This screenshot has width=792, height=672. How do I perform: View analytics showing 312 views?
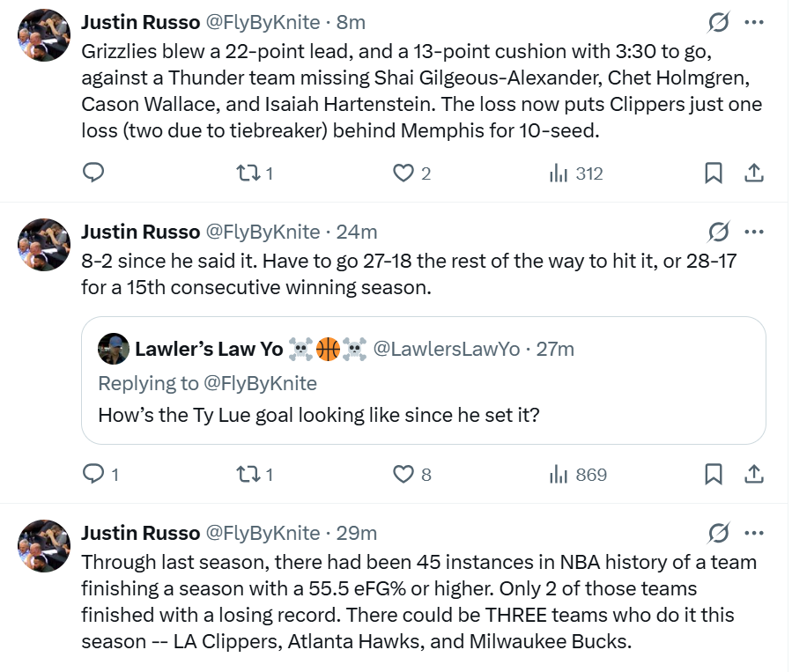pyautogui.click(x=576, y=173)
